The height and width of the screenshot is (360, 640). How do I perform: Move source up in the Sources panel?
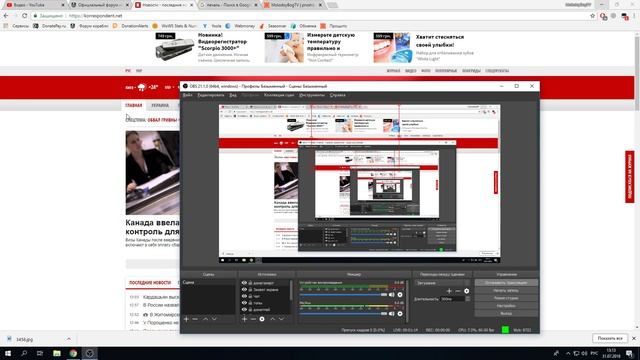[272, 319]
